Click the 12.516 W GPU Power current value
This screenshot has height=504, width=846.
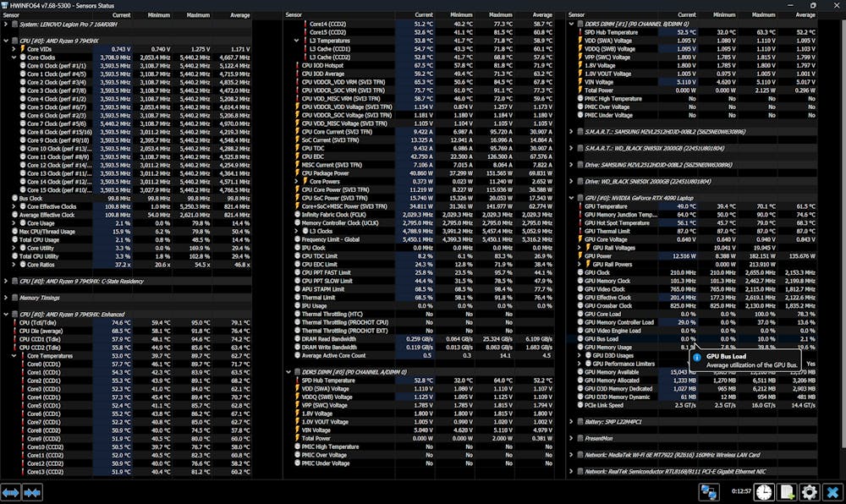[x=684, y=256]
